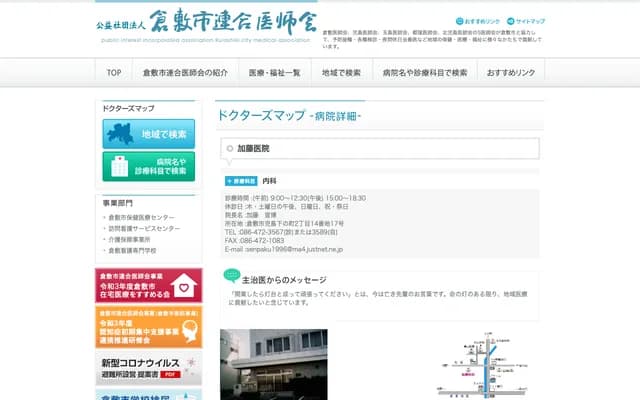Follow the サイトマップ header link
640x400 pixels.
point(530,21)
